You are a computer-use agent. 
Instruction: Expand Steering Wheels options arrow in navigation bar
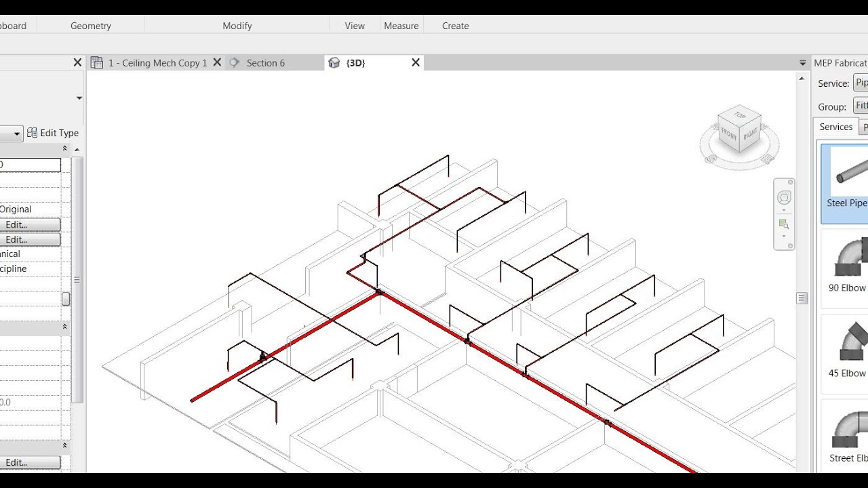point(784,209)
